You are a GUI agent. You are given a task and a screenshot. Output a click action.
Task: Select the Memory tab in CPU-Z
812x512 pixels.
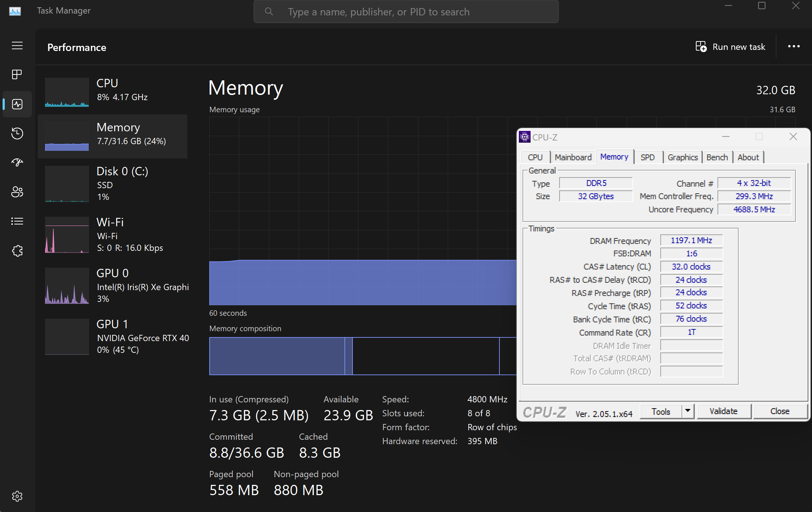coord(614,157)
